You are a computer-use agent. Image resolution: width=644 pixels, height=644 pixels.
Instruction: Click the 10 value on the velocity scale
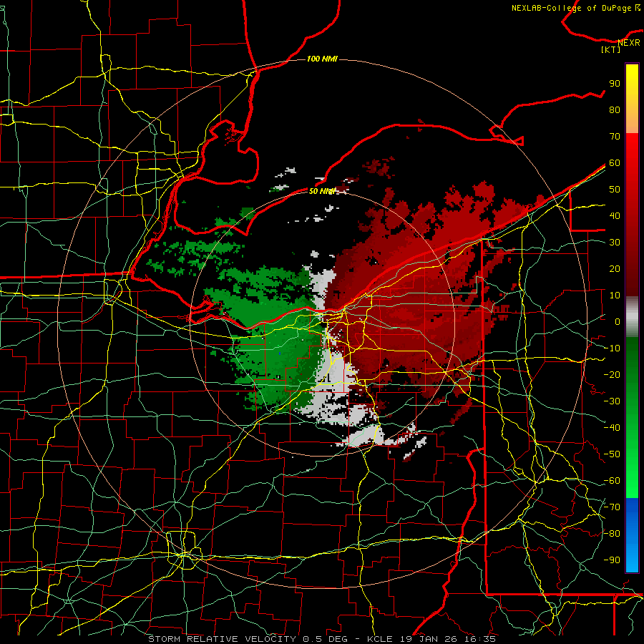tap(615, 296)
